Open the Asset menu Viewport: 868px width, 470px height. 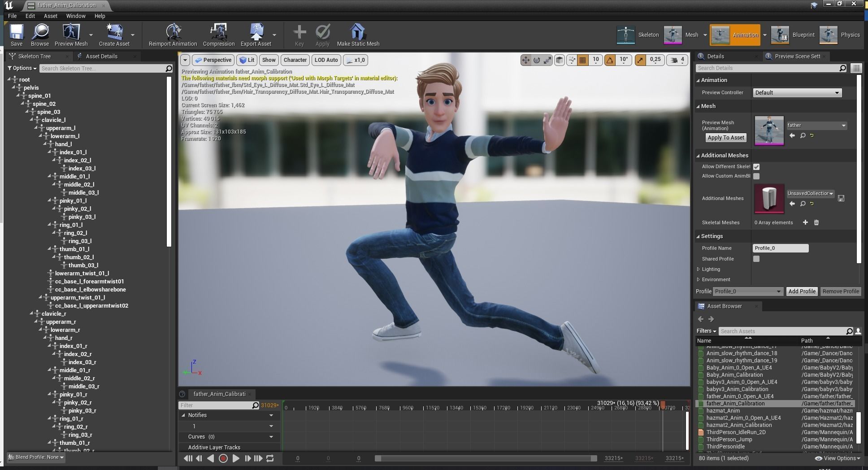pyautogui.click(x=50, y=16)
